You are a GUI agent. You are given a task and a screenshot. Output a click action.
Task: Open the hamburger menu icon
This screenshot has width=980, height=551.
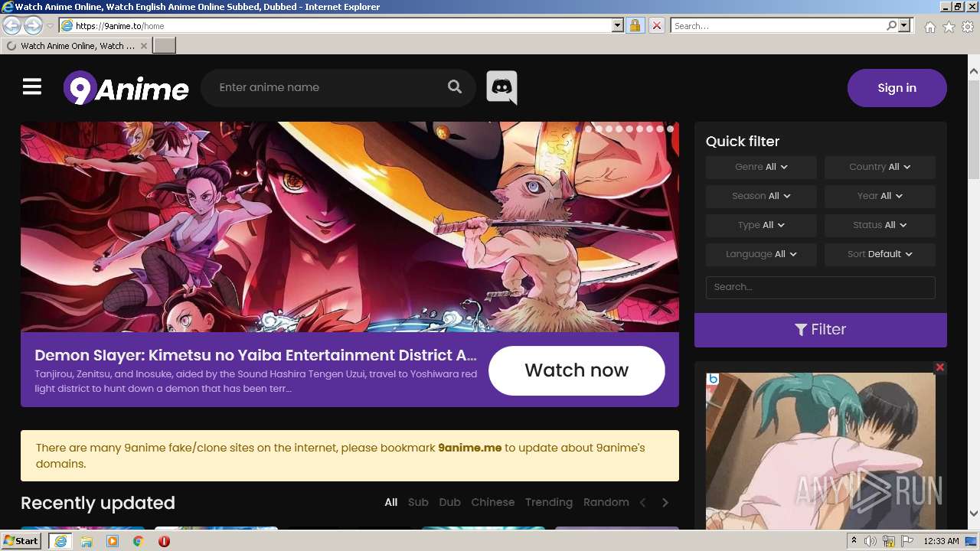coord(32,87)
